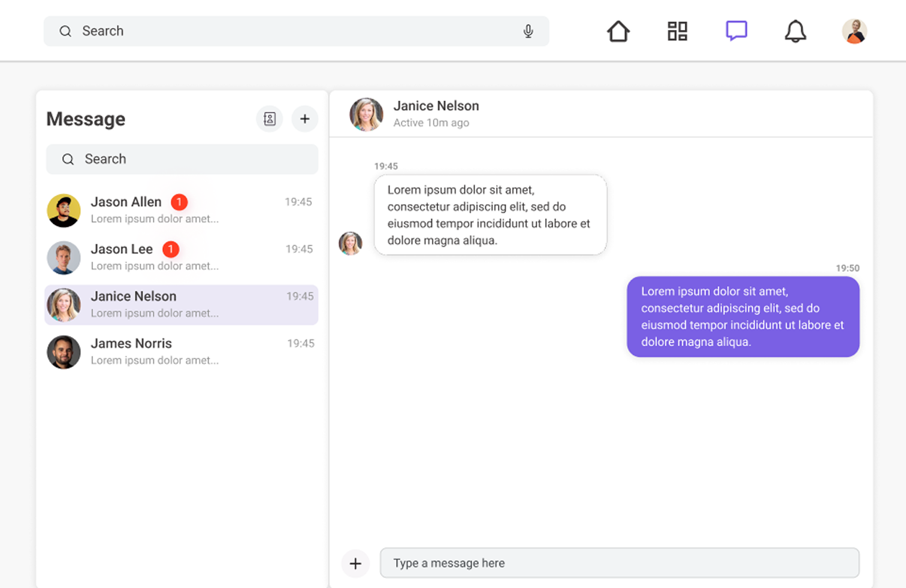Open the contacts icon beside Message heading
The width and height of the screenshot is (906, 588).
pyautogui.click(x=269, y=119)
